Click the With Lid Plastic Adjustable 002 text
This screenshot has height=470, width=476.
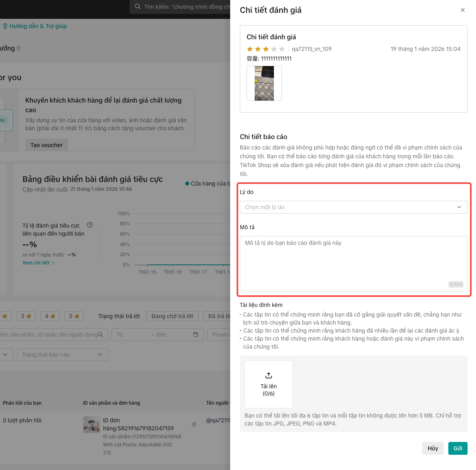138,444
